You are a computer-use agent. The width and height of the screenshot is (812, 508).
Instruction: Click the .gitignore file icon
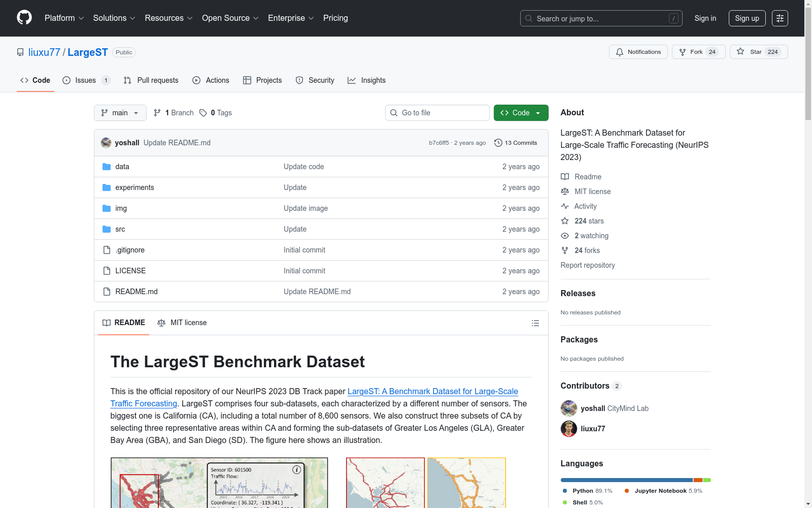(107, 250)
